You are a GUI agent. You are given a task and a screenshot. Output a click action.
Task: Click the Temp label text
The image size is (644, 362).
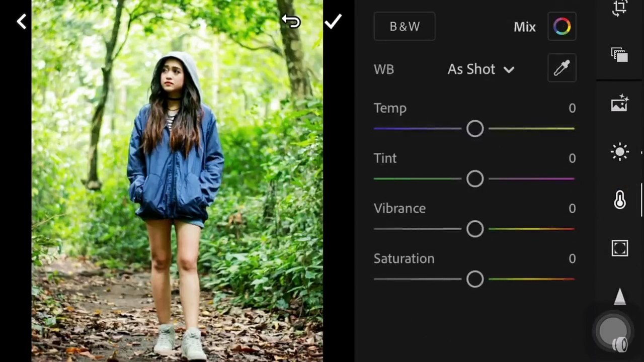(x=390, y=108)
